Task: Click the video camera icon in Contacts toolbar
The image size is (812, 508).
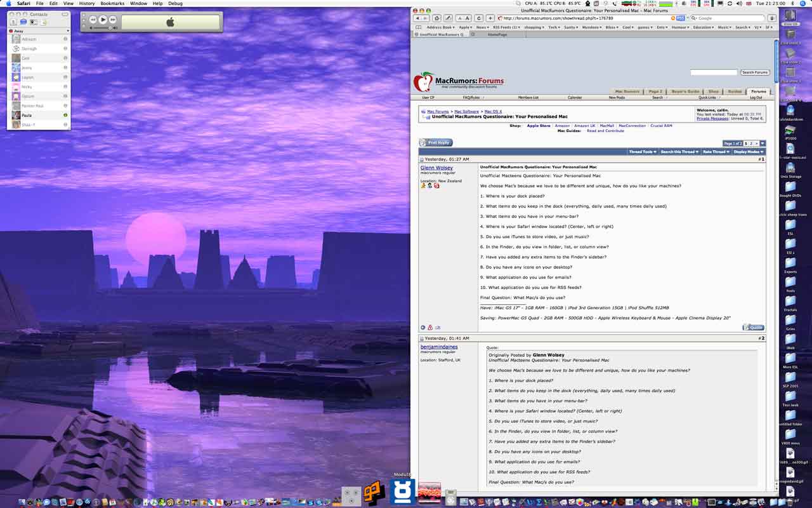Action: point(34,22)
